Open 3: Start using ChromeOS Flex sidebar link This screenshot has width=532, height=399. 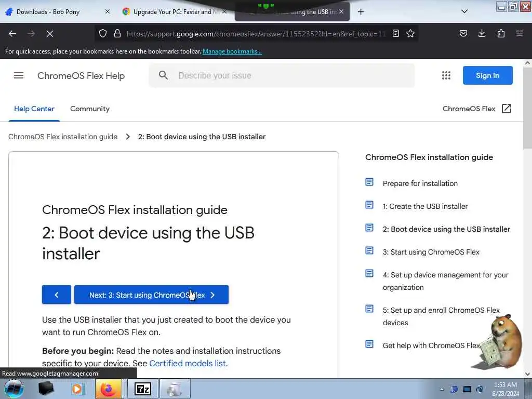click(431, 252)
